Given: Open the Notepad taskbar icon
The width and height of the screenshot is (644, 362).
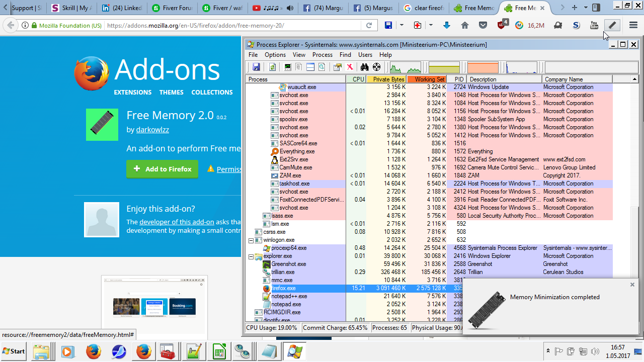Looking at the screenshot, I should pyautogui.click(x=269, y=351).
